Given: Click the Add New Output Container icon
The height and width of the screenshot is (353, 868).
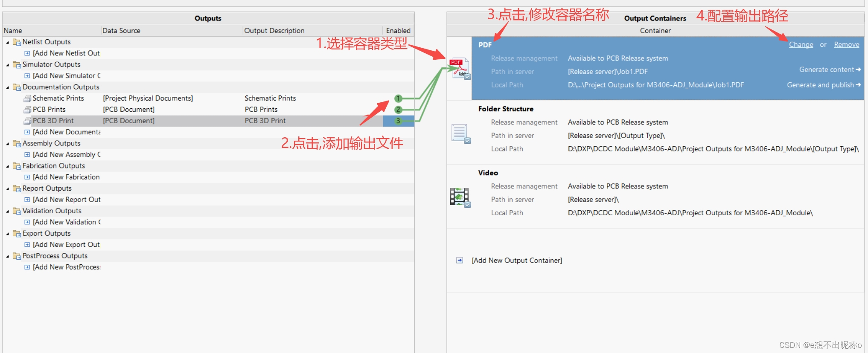Looking at the screenshot, I should 460,260.
